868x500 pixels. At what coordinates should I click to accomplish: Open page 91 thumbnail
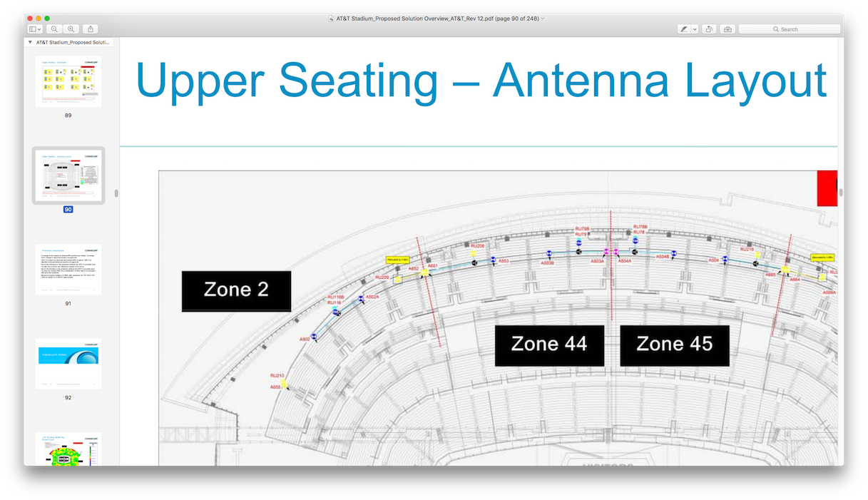click(68, 270)
